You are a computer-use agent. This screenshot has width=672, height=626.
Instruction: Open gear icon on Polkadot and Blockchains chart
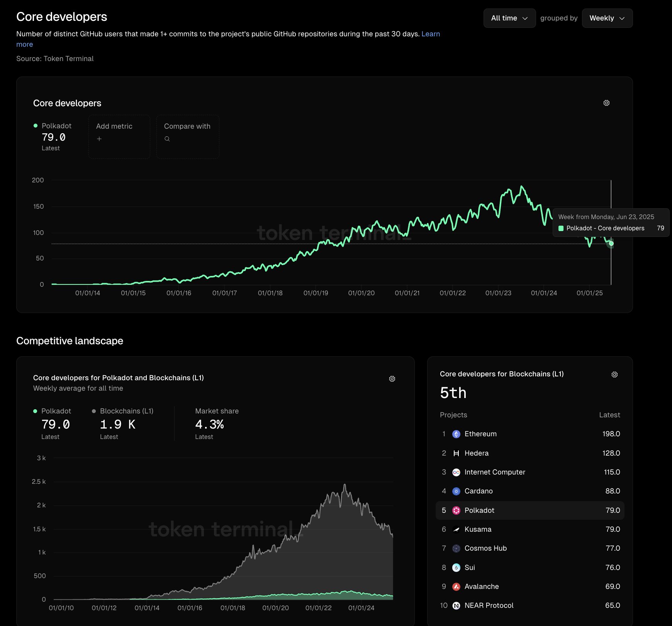(x=392, y=379)
